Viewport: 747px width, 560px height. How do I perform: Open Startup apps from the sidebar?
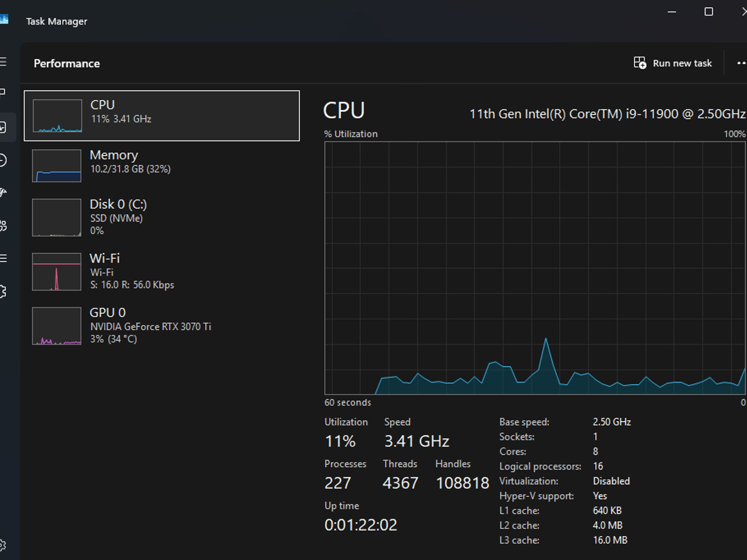(x=3, y=192)
